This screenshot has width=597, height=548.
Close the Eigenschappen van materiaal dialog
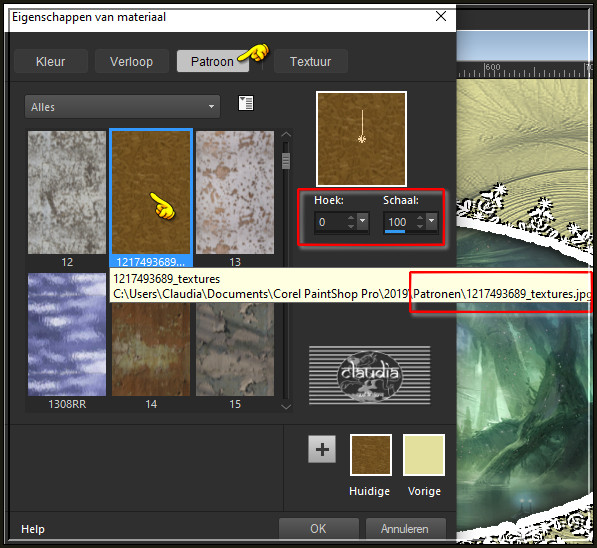click(x=441, y=16)
